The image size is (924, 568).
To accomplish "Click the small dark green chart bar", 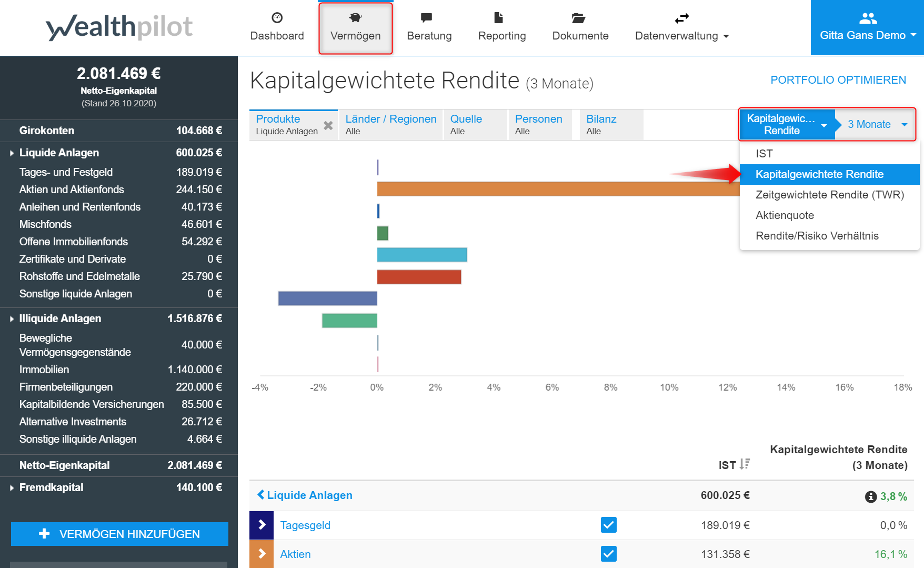I will point(383,233).
